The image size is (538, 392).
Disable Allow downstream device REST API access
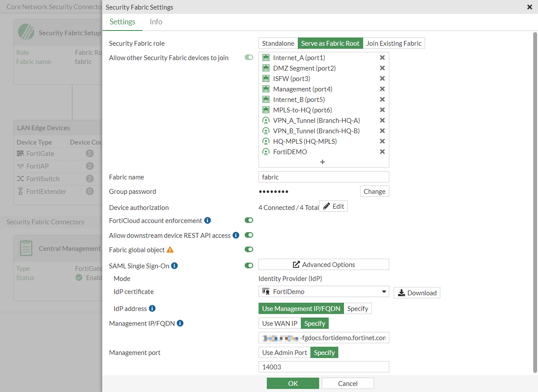(249, 235)
